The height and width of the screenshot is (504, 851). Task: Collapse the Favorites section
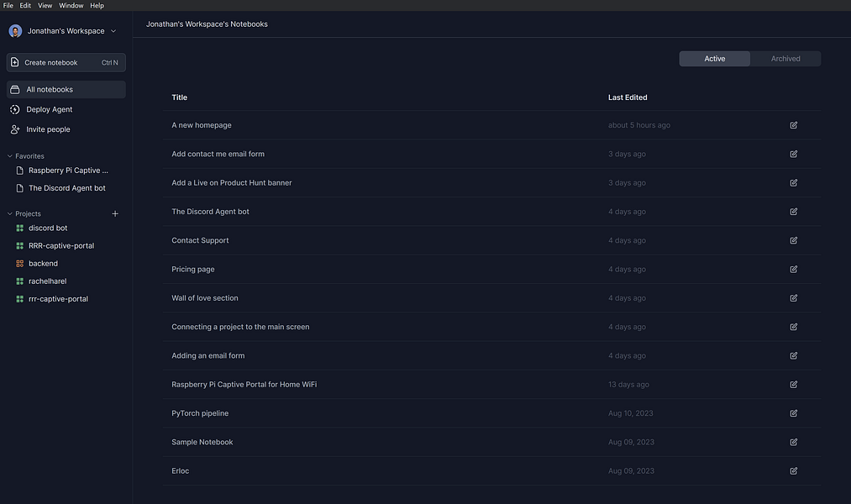coord(10,156)
